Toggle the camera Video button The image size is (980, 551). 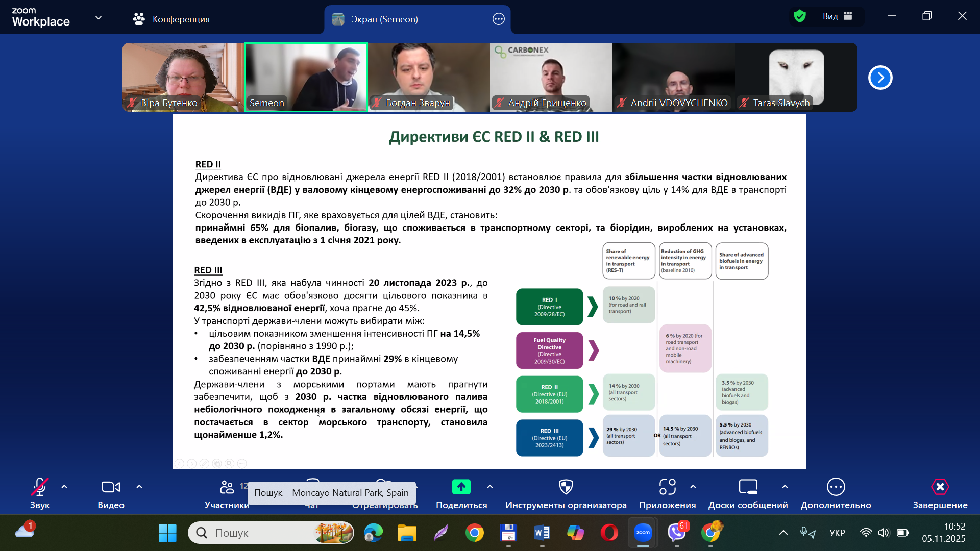coord(111,487)
